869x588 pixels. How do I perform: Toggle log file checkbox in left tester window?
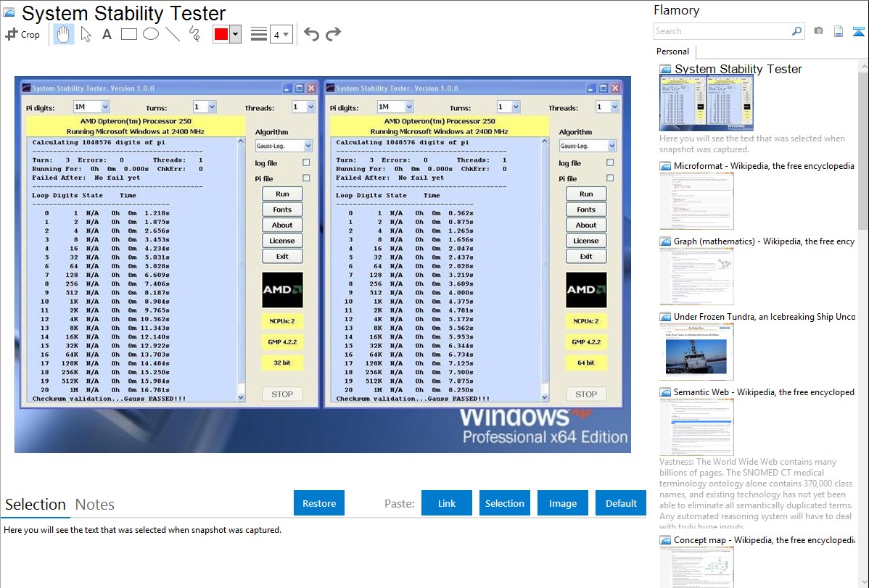pos(306,163)
